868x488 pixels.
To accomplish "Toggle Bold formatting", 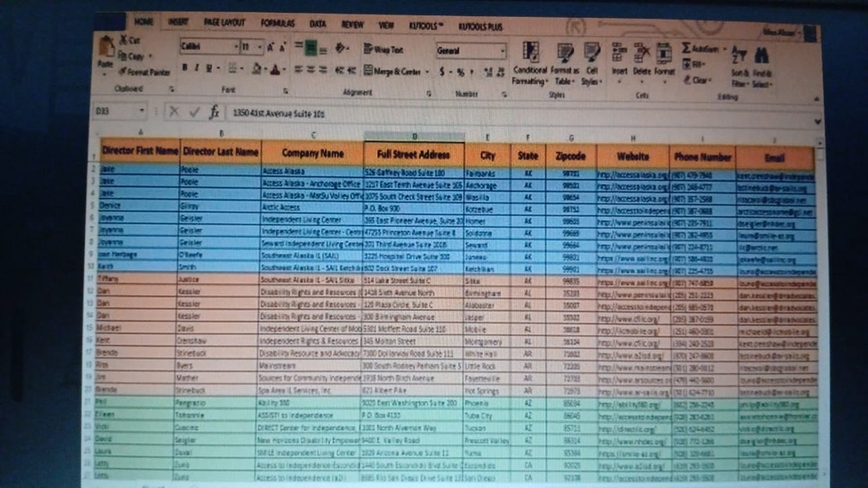I will click(x=184, y=68).
